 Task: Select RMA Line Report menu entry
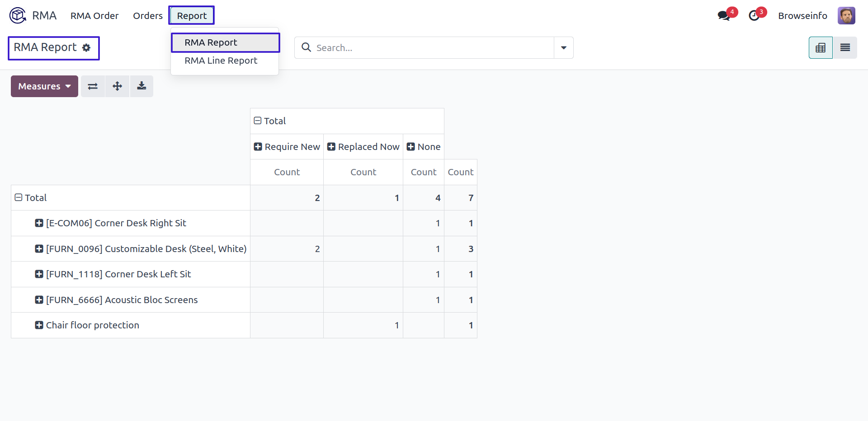(221, 61)
